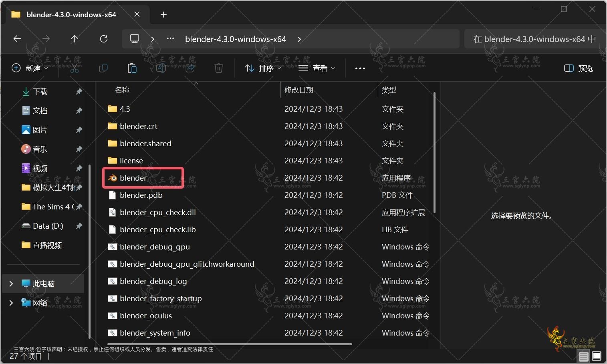Click the Delete trash can icon
This screenshot has width=607, height=364.
pyautogui.click(x=219, y=68)
